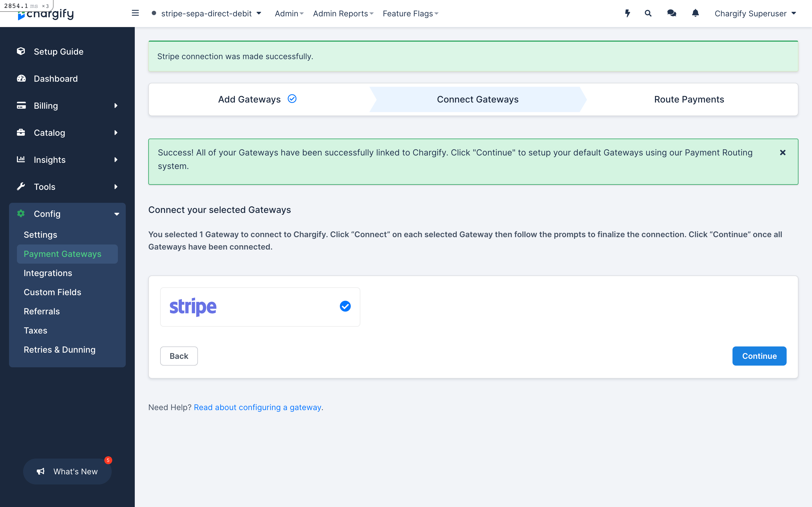Screen dimensions: 812x507
Task: Click the Dashboard gauge icon
Action: (21, 79)
